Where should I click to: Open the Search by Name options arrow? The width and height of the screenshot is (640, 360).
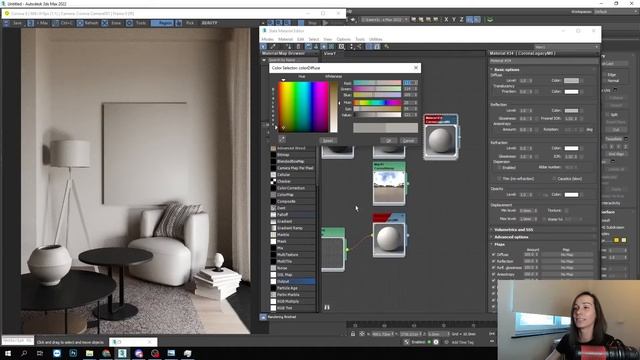264,60
